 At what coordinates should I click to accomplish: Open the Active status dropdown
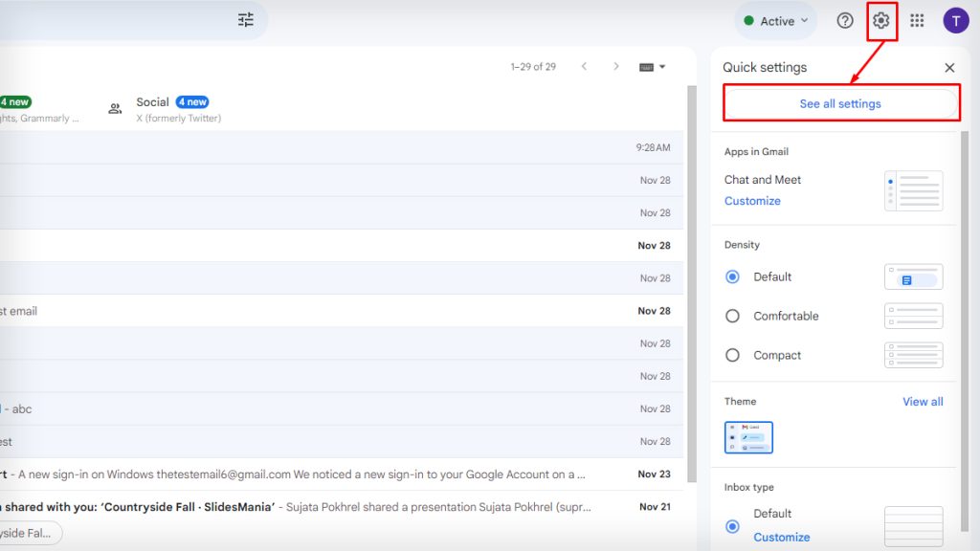[x=775, y=20]
